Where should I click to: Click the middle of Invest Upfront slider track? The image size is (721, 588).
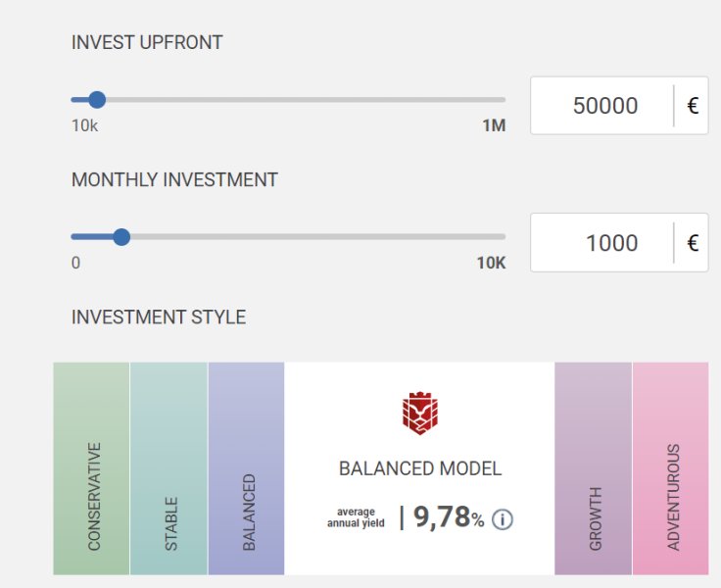pyautogui.click(x=289, y=99)
